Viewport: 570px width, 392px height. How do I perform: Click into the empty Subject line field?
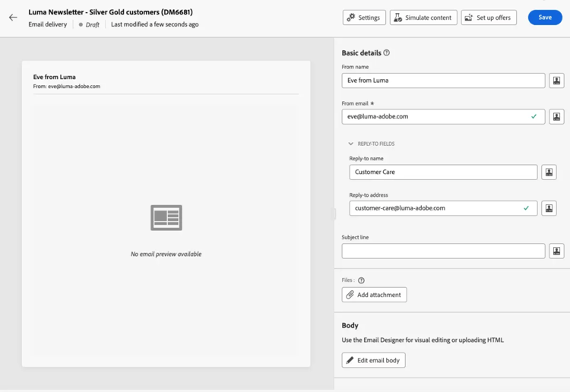coord(443,251)
